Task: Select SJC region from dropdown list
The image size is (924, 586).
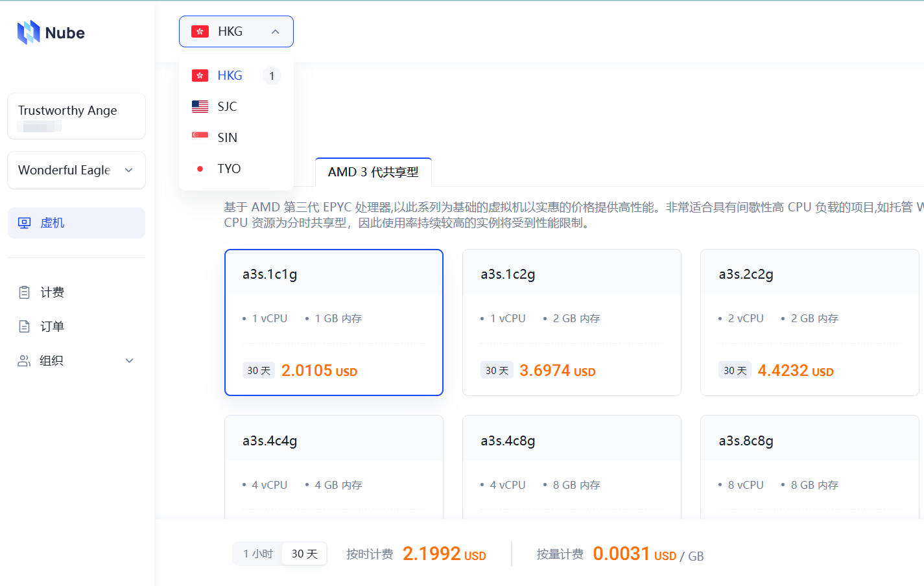Action: pyautogui.click(x=236, y=106)
